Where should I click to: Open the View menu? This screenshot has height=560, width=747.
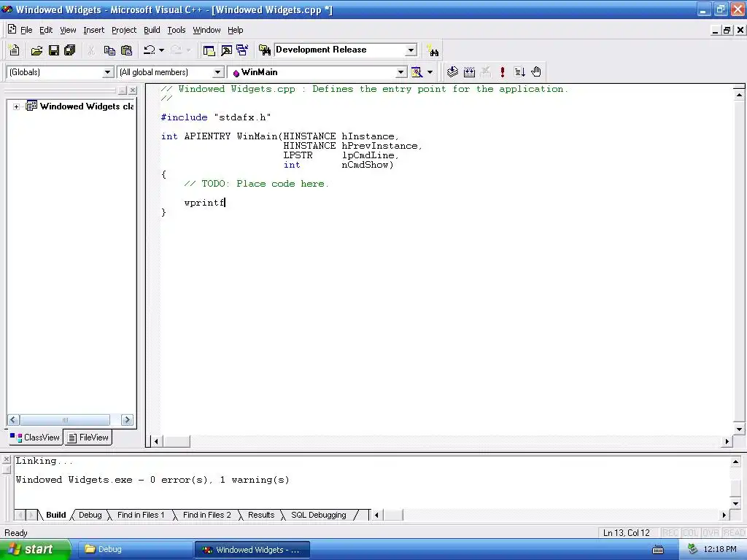68,30
